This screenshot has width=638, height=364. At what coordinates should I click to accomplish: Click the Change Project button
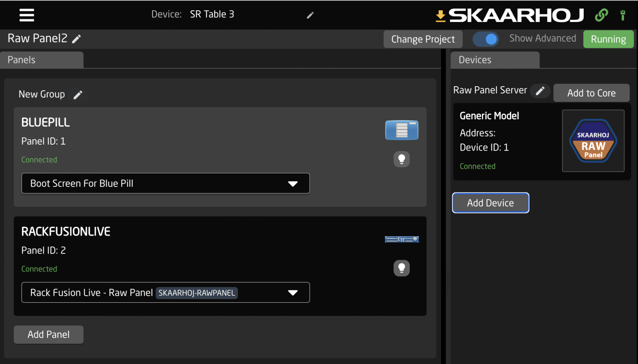click(x=423, y=39)
